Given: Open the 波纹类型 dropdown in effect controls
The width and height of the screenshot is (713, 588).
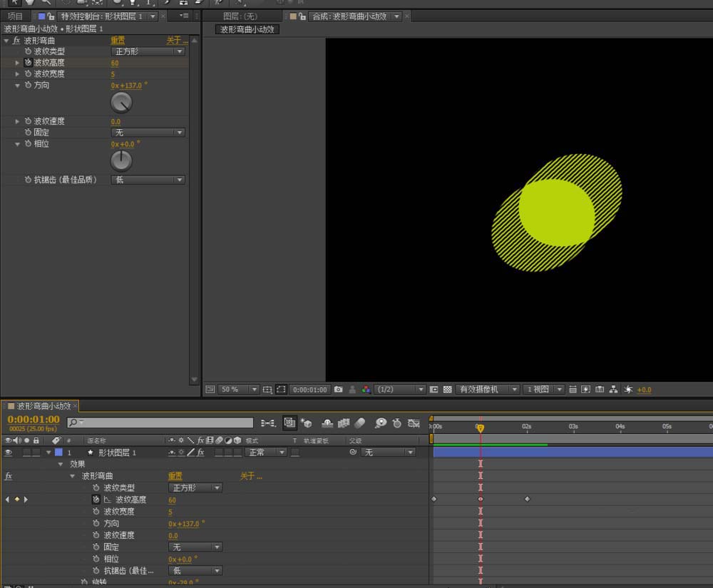Looking at the screenshot, I should coord(148,51).
